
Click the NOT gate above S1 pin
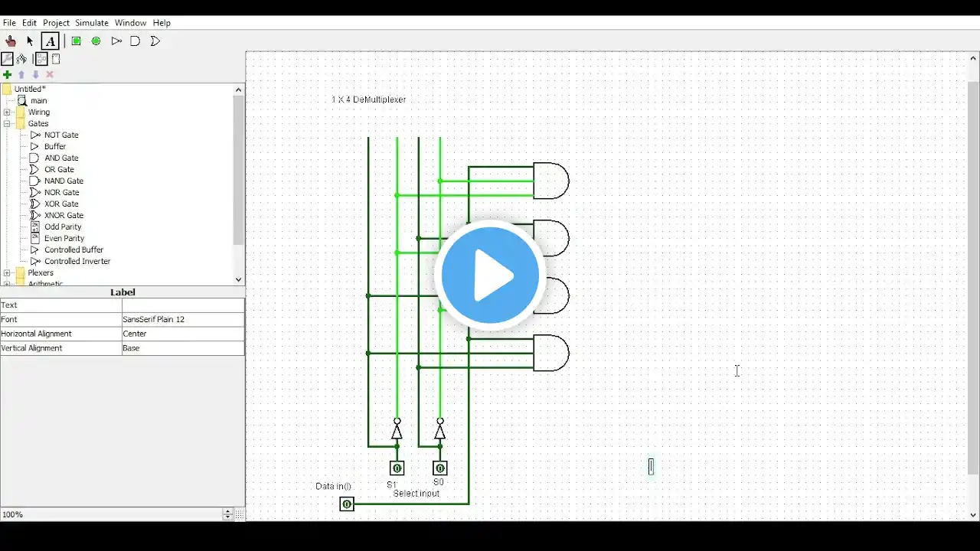point(397,430)
